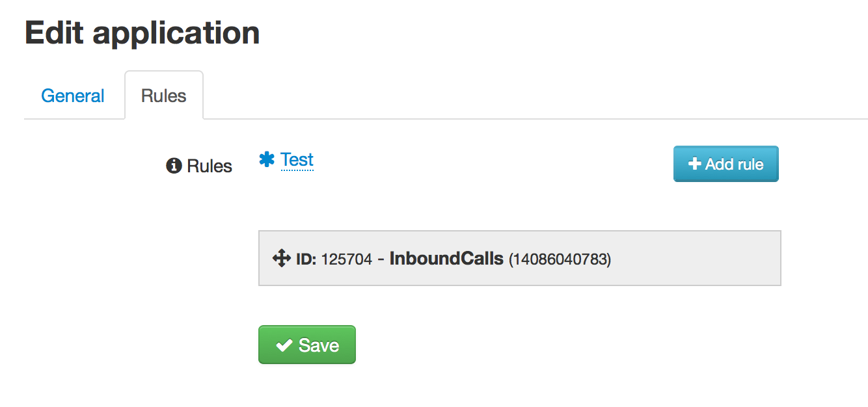Click the Rules field label text
Viewport: 868px width, 407px height.
pyautogui.click(x=210, y=166)
